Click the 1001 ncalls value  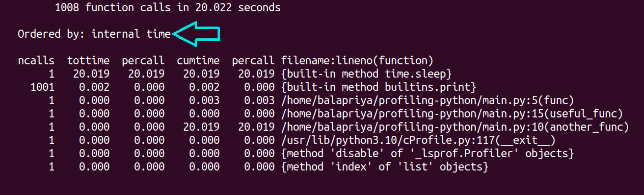click(x=42, y=87)
